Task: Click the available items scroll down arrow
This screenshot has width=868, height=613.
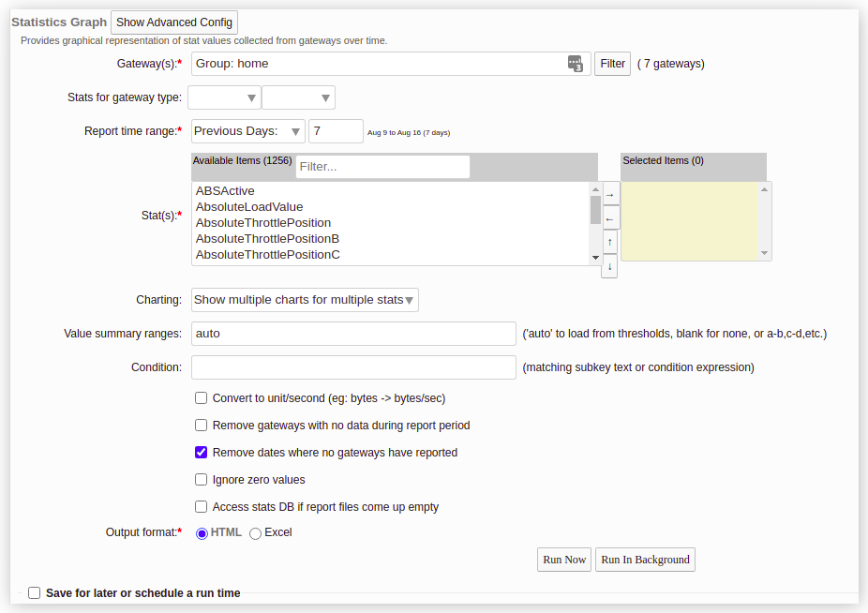Action: pyautogui.click(x=595, y=258)
